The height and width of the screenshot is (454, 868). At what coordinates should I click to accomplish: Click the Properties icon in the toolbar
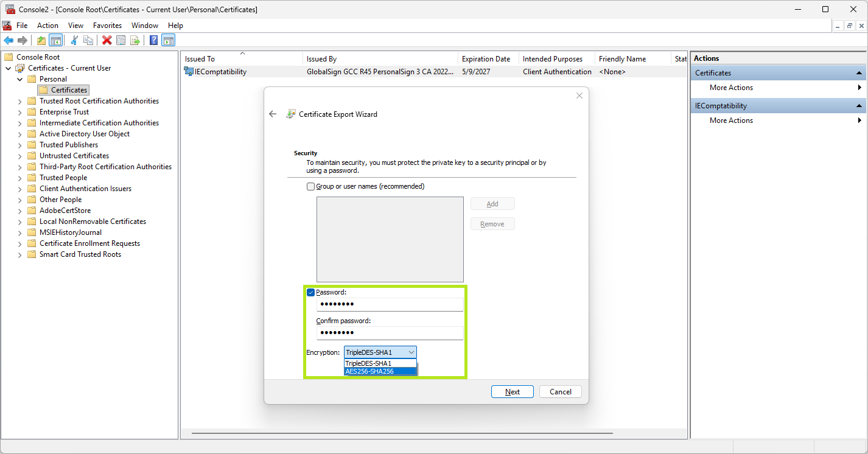click(x=121, y=40)
